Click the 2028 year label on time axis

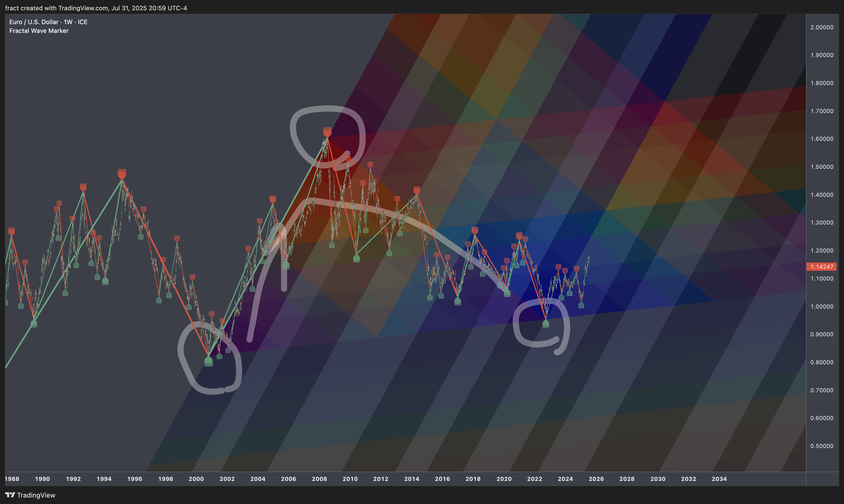tap(627, 479)
